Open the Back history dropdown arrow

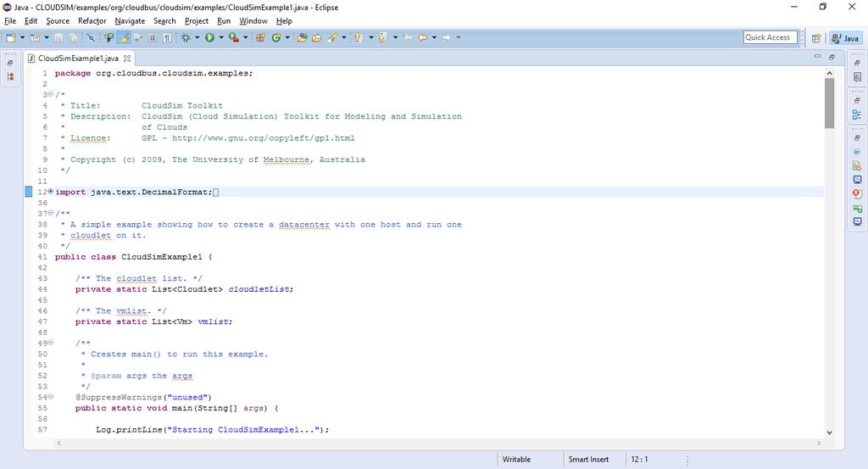pyautogui.click(x=434, y=37)
